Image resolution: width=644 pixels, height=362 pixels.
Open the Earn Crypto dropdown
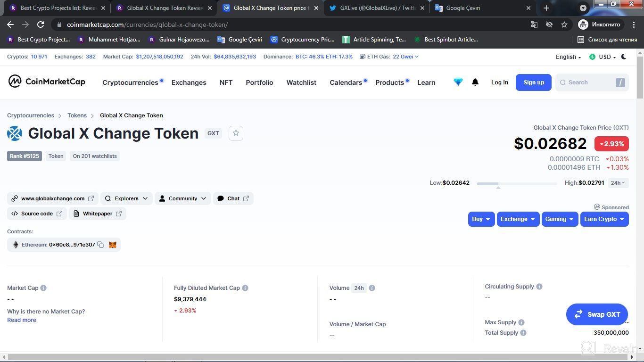click(x=604, y=219)
